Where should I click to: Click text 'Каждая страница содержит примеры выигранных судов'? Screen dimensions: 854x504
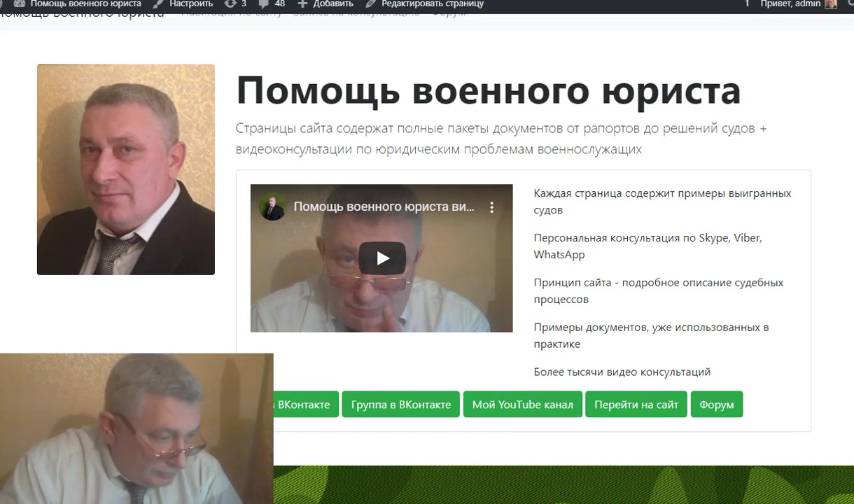point(662,202)
